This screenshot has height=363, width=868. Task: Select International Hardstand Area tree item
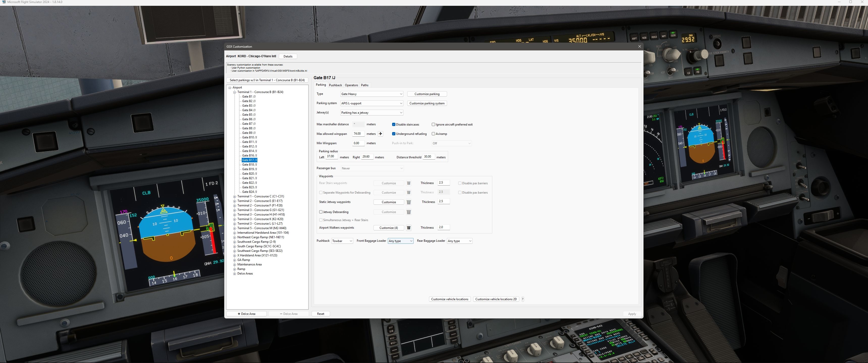coord(263,233)
